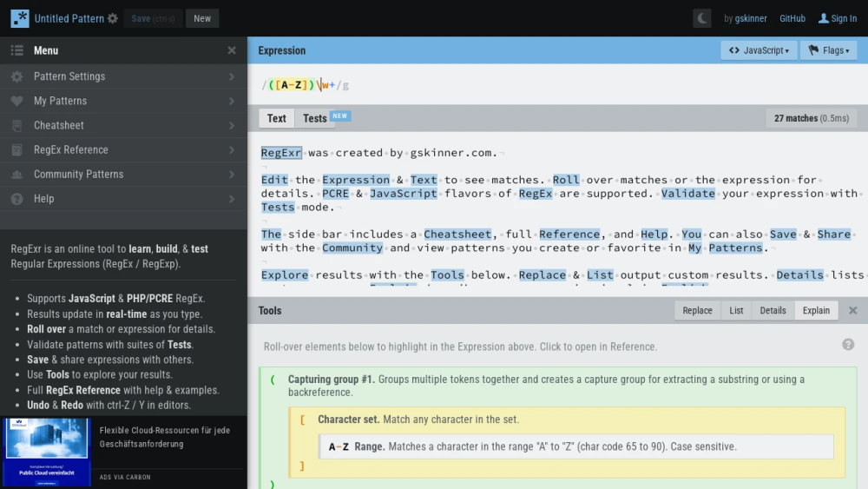Click the NEW badge beside Tests
Viewport: 868px width, 489px height.
[x=340, y=116]
